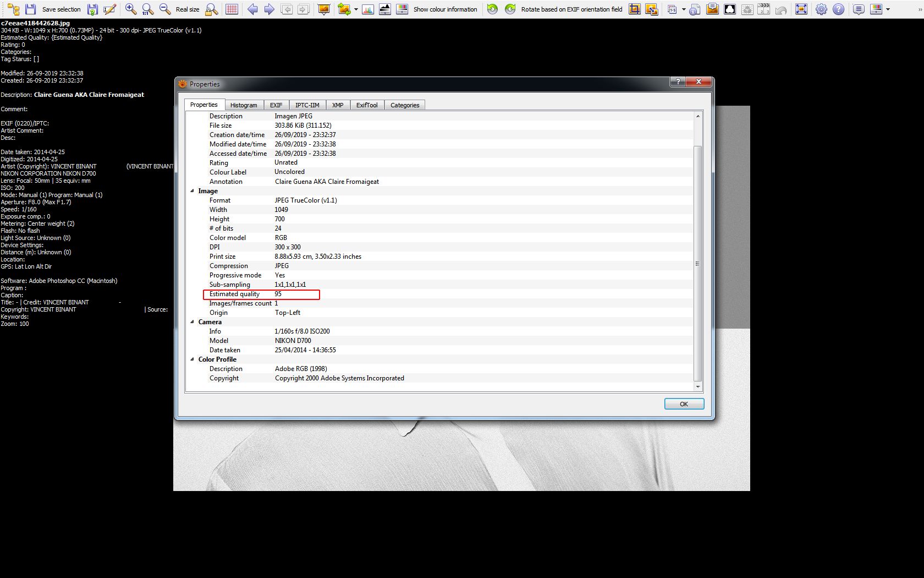Open the histogram toolbar icon
The width and height of the screenshot is (924, 578).
pyautogui.click(x=368, y=9)
